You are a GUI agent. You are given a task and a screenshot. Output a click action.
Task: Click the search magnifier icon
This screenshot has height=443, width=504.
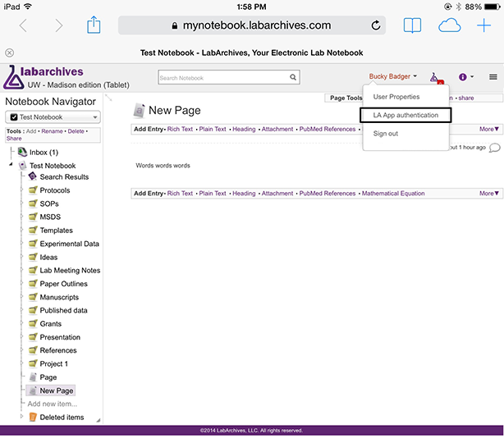click(293, 77)
